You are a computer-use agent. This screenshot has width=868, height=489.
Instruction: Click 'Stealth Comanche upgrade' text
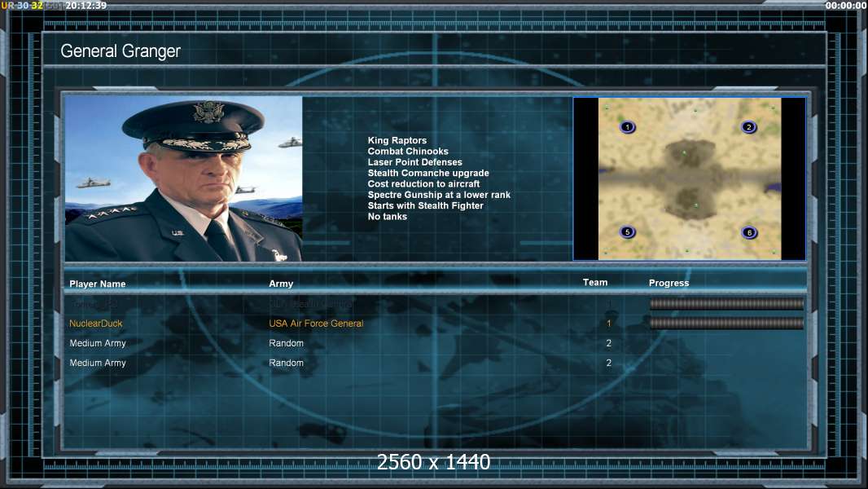[x=428, y=173]
